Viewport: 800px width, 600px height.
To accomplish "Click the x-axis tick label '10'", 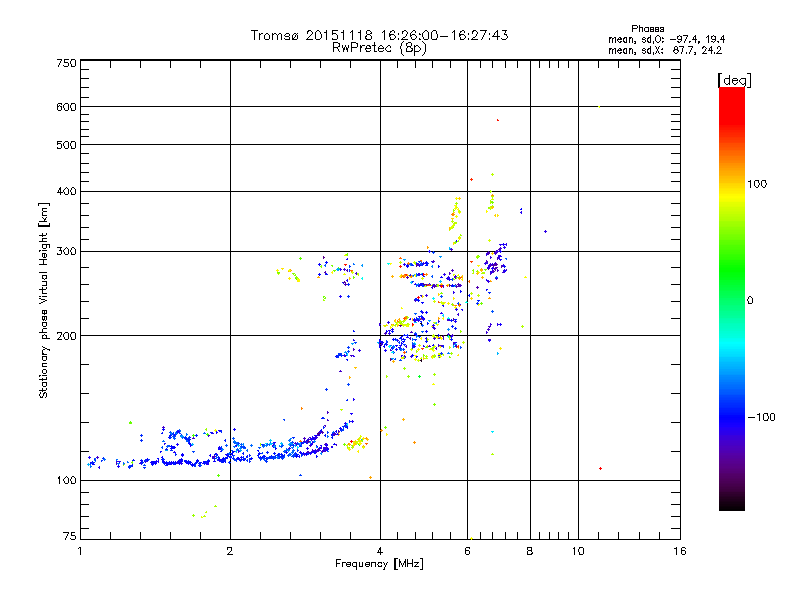I will coord(578,551).
